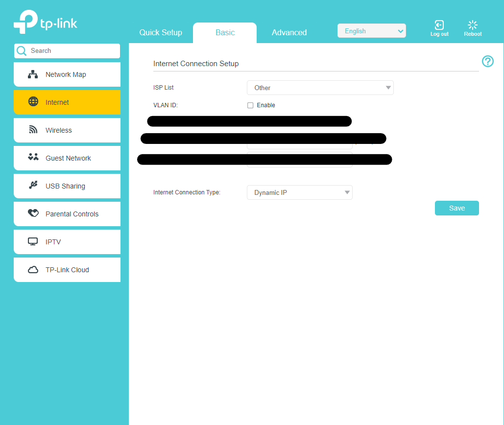Screen dimensions: 504x425
Task: Click the Internet globe icon
Action: [33, 101]
